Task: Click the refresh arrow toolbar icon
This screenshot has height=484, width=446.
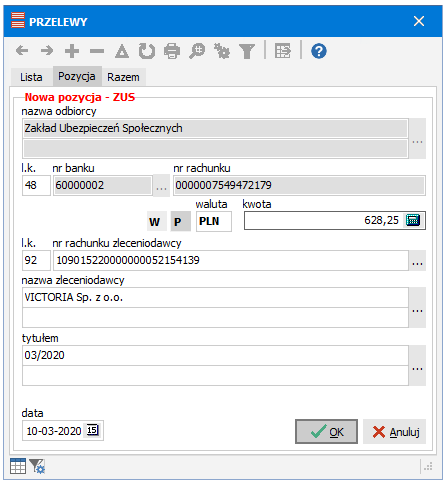Action: click(147, 51)
